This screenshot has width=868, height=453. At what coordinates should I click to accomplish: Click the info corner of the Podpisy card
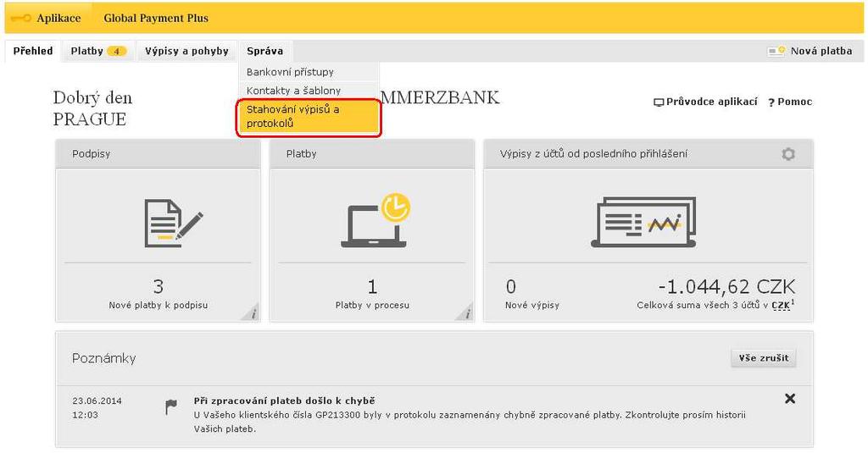point(251,312)
